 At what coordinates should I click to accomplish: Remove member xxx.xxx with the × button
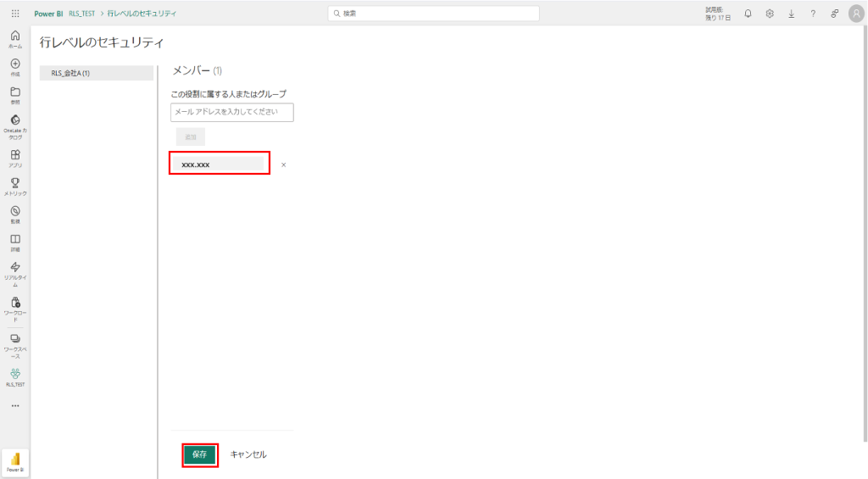click(283, 165)
